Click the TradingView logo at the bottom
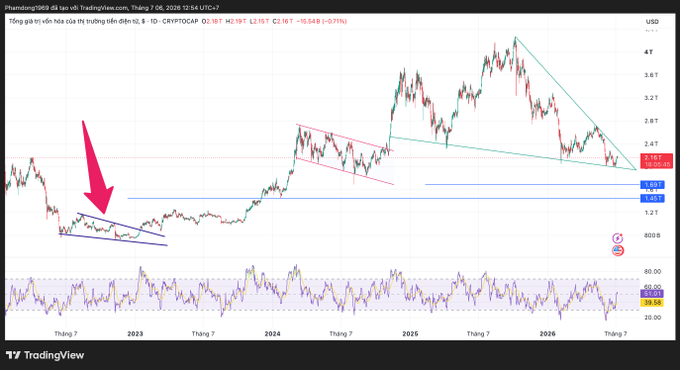 pyautogui.click(x=45, y=355)
